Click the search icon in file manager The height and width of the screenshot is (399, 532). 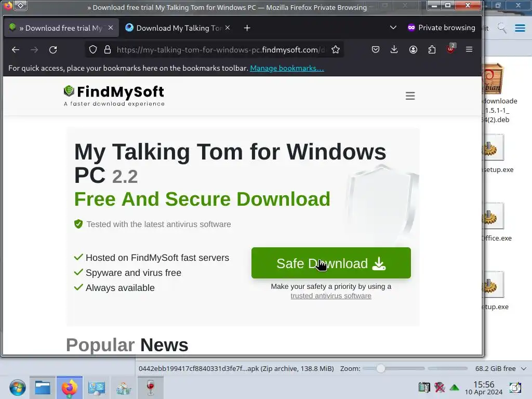[x=502, y=28]
